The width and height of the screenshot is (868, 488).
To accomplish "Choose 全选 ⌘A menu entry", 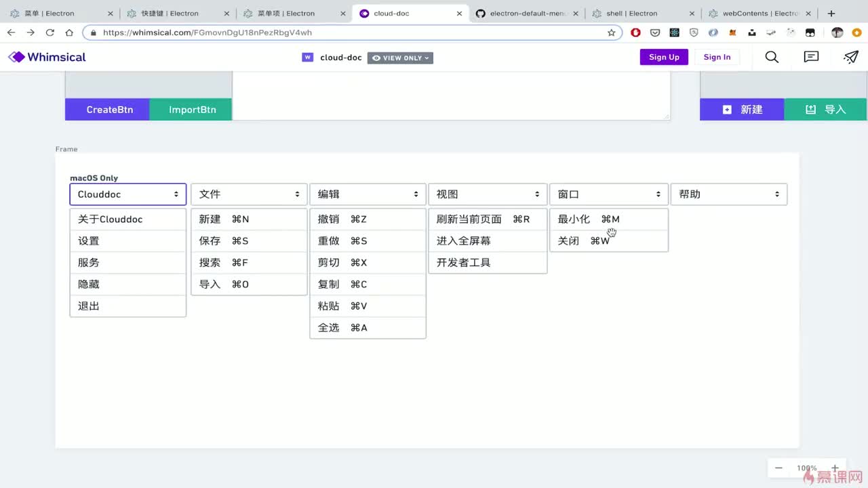I will click(x=368, y=327).
